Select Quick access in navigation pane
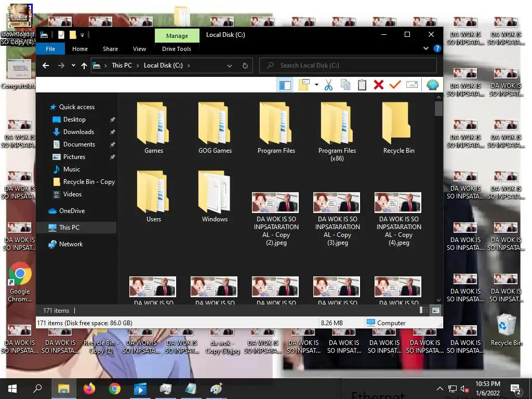532x399 pixels. pyautogui.click(x=77, y=107)
